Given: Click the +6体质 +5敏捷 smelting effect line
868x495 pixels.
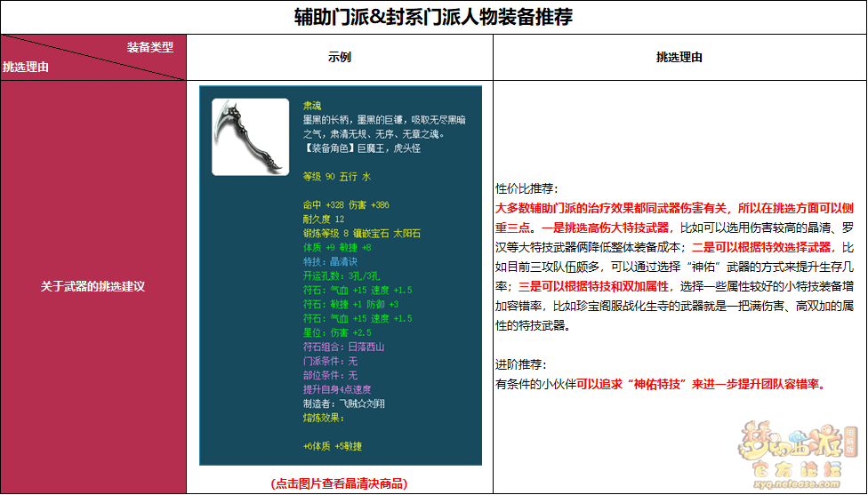Looking at the screenshot, I should point(331,445).
